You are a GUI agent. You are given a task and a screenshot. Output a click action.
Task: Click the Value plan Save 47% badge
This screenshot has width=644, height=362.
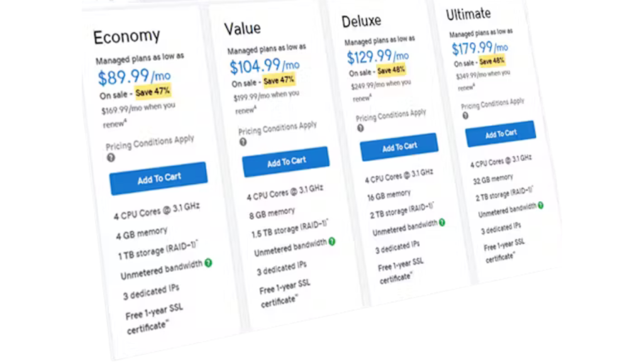[x=279, y=80]
